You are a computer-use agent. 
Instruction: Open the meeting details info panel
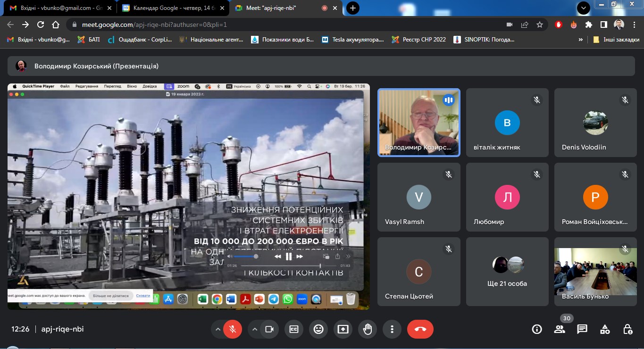click(537, 329)
